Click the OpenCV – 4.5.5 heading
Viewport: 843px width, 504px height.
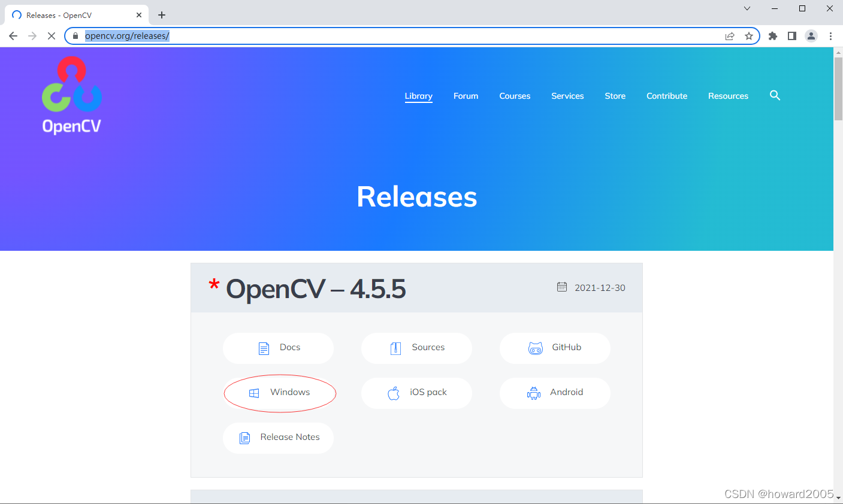coord(316,289)
